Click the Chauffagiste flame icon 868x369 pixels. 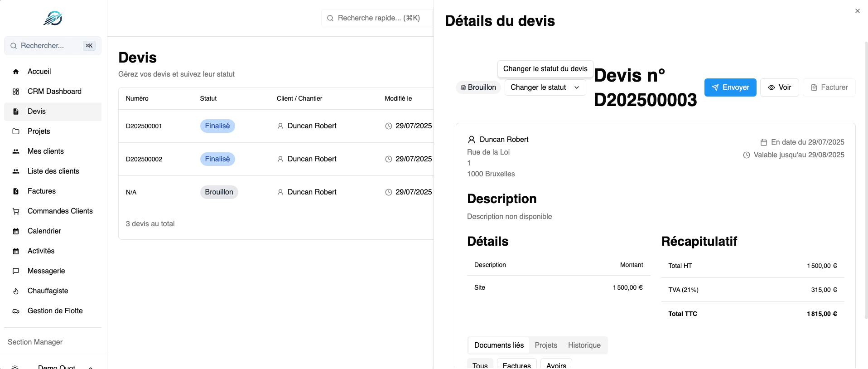click(16, 291)
